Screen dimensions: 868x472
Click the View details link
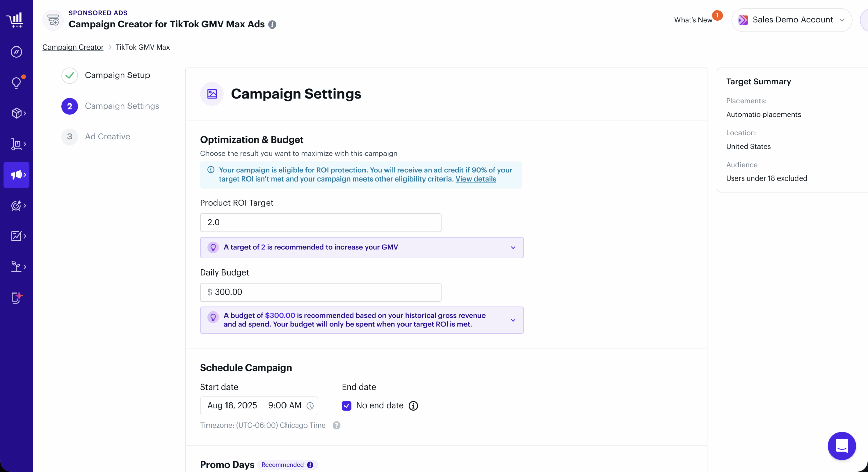(475, 179)
